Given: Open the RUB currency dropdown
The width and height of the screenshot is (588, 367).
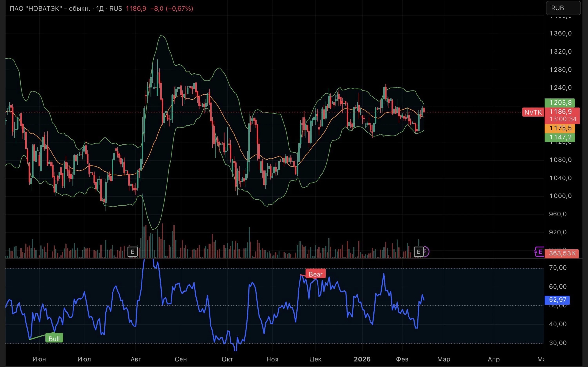Looking at the screenshot, I should 563,8.
